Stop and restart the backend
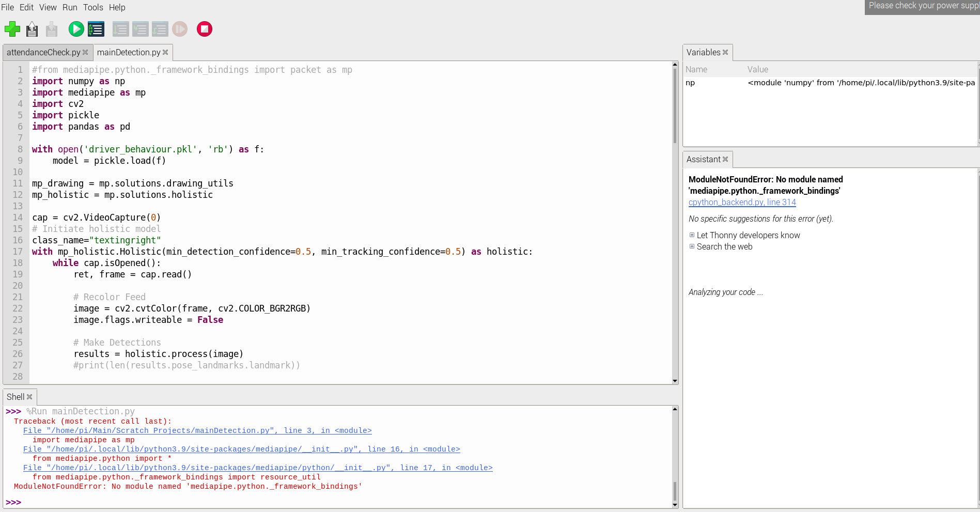Image resolution: width=980 pixels, height=512 pixels. (204, 29)
